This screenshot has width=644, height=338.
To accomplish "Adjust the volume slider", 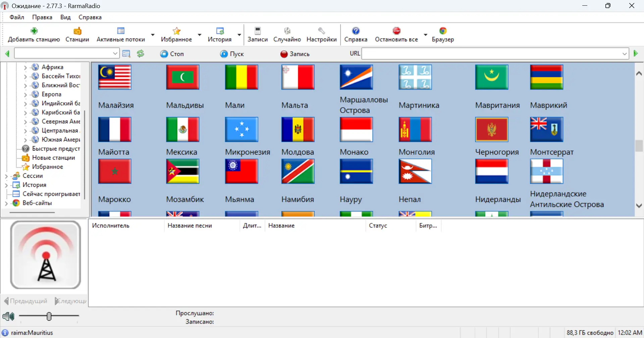I will tap(49, 316).
